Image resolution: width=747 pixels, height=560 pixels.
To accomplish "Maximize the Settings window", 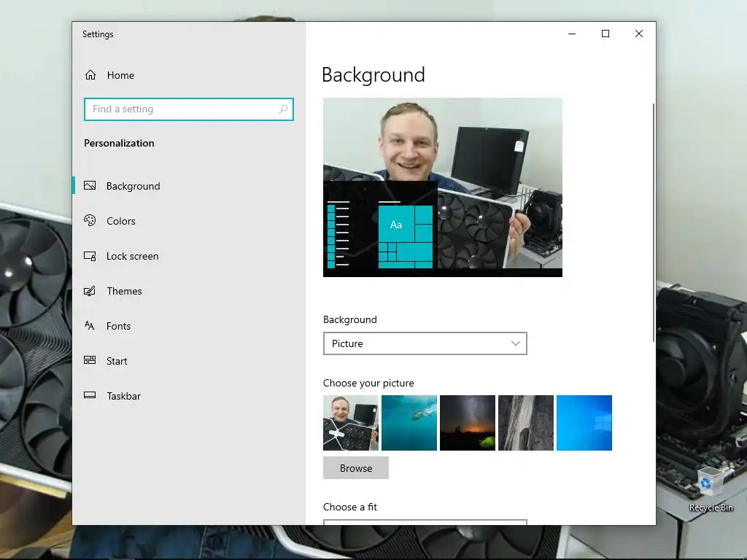I will pos(605,34).
